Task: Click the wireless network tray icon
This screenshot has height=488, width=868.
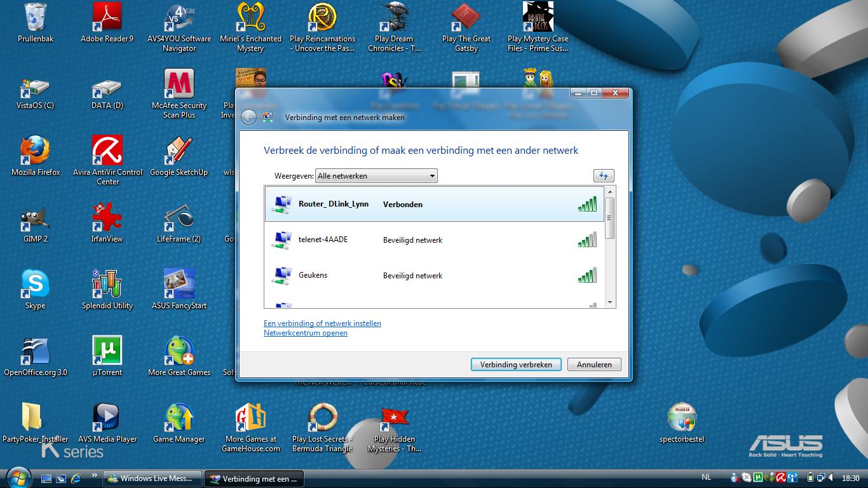Action: tap(792, 478)
